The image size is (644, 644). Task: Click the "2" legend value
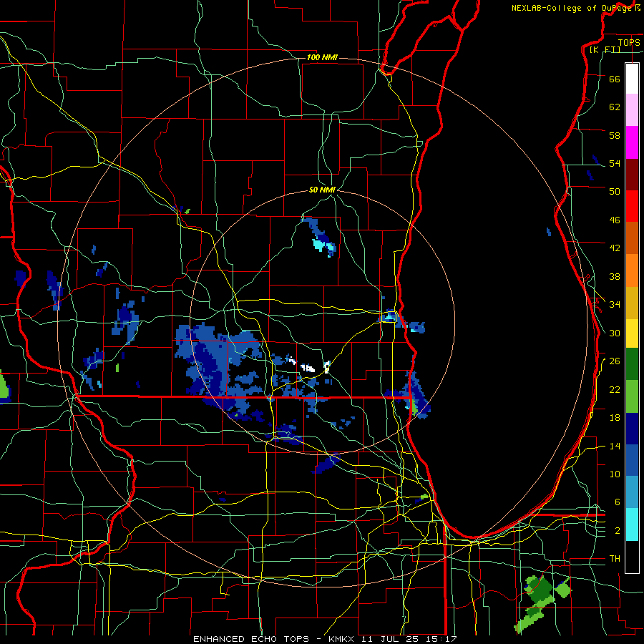pyautogui.click(x=618, y=531)
